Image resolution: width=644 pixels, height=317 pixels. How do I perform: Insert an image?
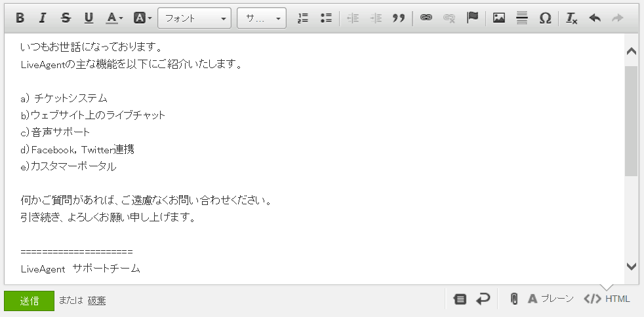[x=498, y=18]
